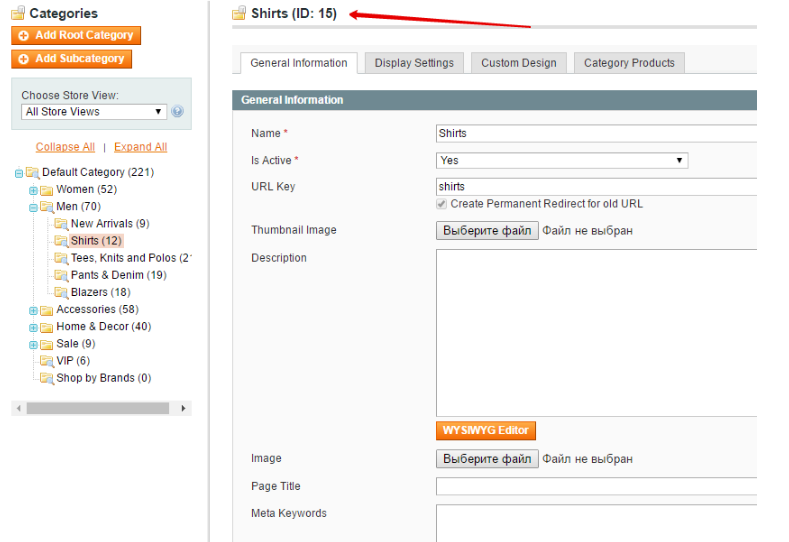Click the Shop by Brands folder icon
The image size is (789, 542).
click(x=47, y=379)
